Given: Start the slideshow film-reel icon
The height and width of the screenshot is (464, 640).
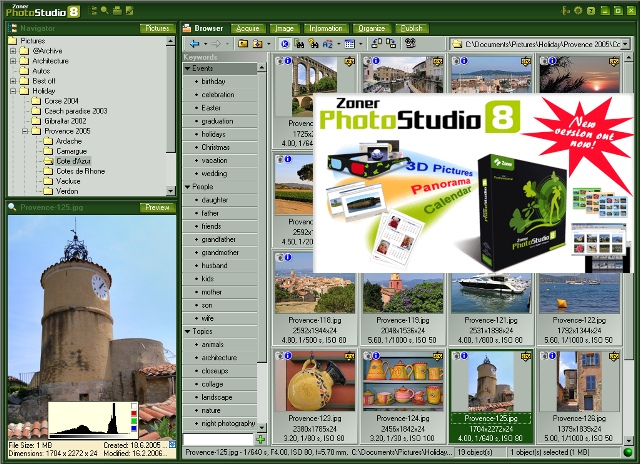Looking at the screenshot, I should (x=410, y=43).
